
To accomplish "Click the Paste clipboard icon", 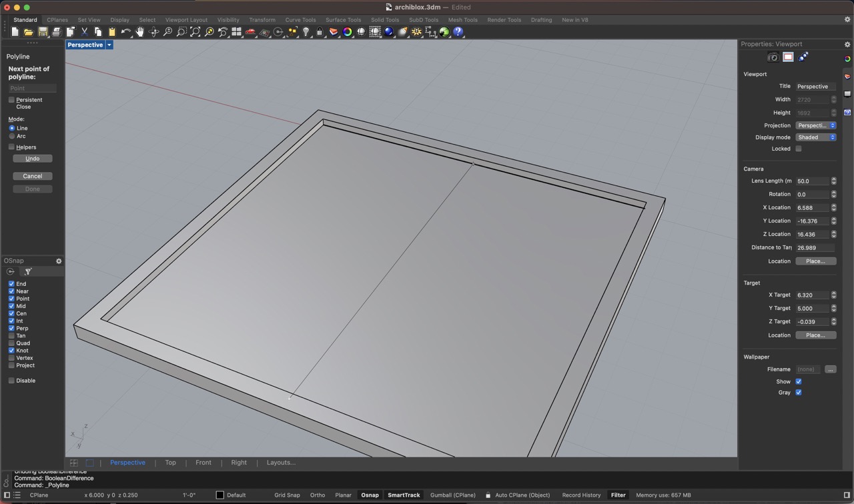I will point(112,32).
